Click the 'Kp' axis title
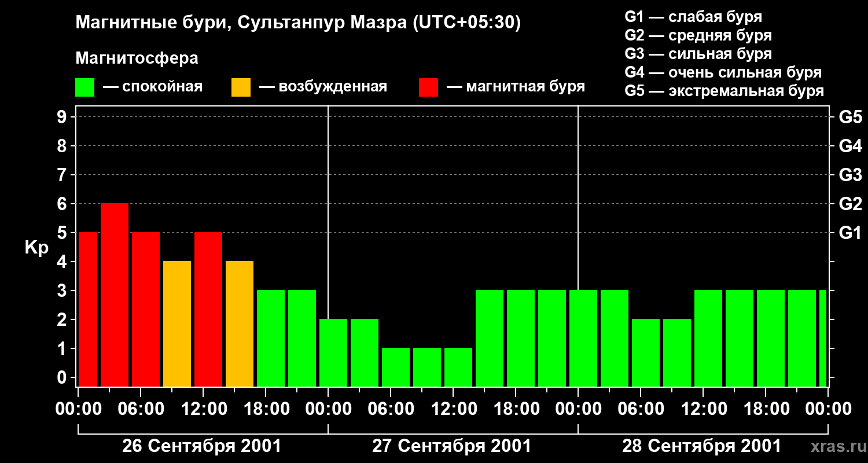Viewport: 868px width, 463px height. [36, 248]
